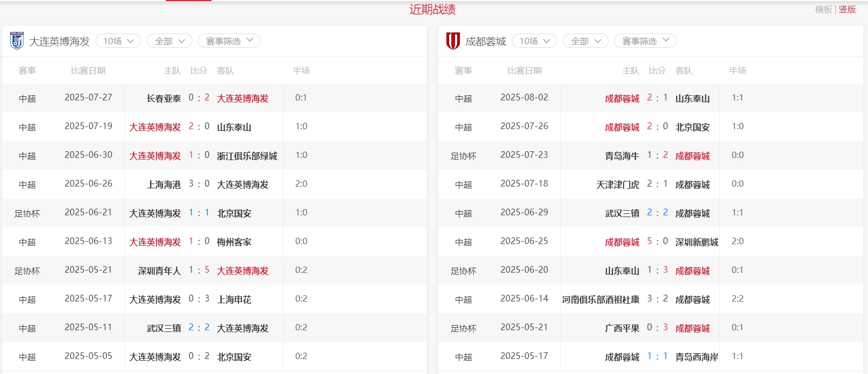This screenshot has width=868, height=374.
Task: Click 河南俱乐部酒祖杜康 team name
Action: (601, 300)
